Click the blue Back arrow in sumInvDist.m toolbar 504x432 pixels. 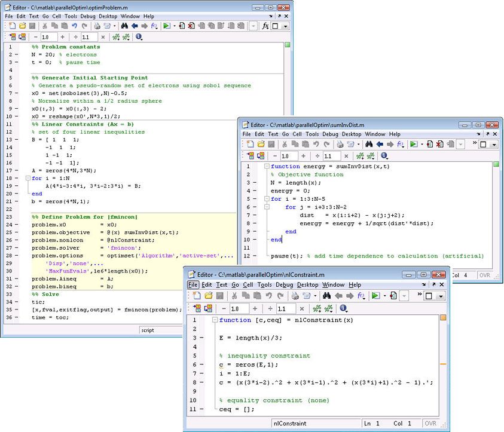tap(380, 145)
